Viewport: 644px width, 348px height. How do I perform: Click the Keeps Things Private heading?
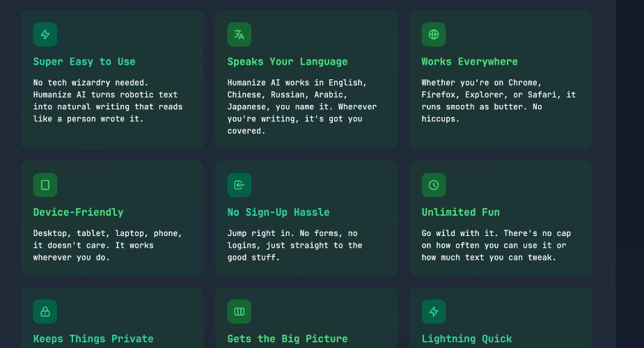pyautogui.click(x=93, y=339)
